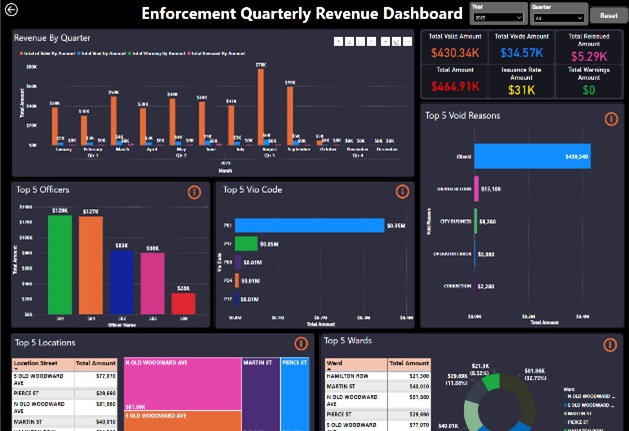629x431 pixels.
Task: Select the Total Voids Amount $34.57K card
Action: 521,47
